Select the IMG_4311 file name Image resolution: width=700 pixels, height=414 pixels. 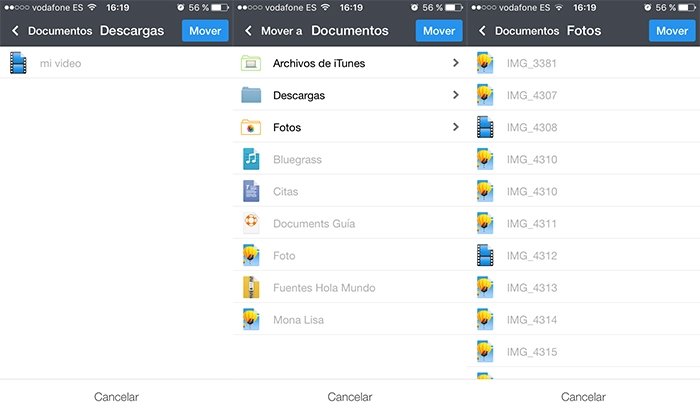click(x=531, y=224)
